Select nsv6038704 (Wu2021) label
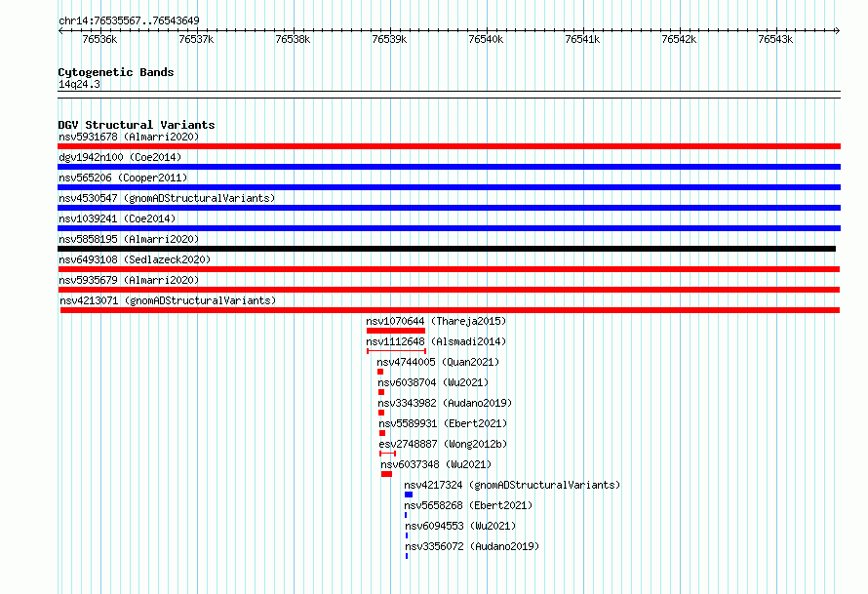 (x=433, y=382)
